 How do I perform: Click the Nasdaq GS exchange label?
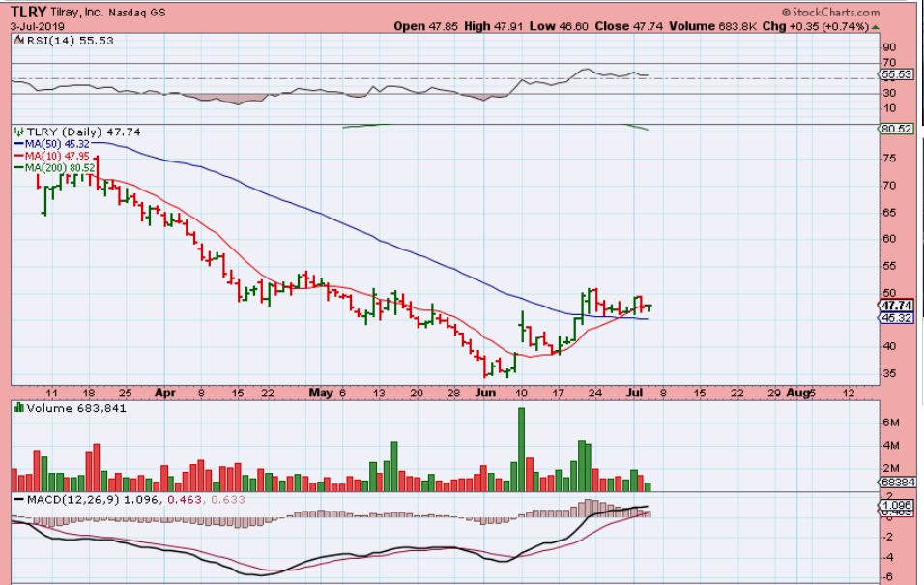(x=136, y=12)
